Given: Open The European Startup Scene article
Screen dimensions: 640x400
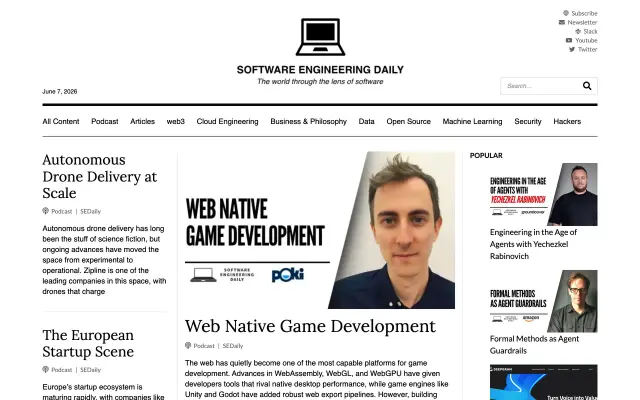Looking at the screenshot, I should pos(88,343).
